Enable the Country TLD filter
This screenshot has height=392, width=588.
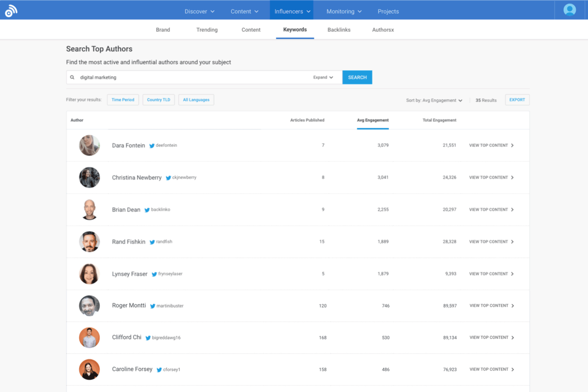click(159, 100)
